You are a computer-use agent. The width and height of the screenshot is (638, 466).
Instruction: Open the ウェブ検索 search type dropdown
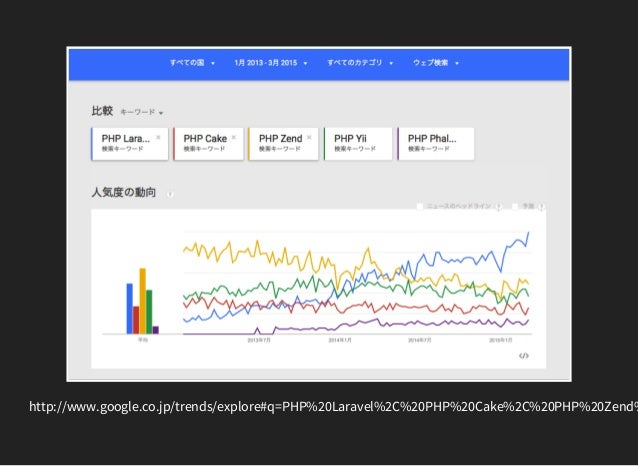(436, 63)
